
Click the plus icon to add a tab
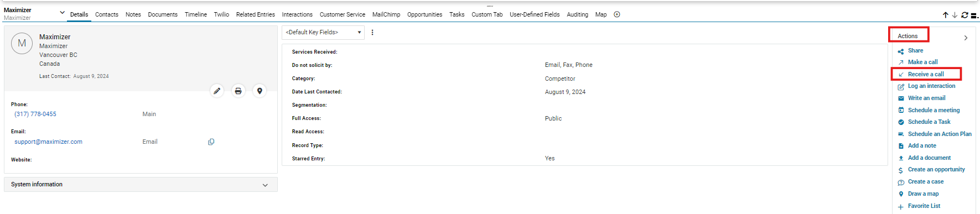coord(617,14)
